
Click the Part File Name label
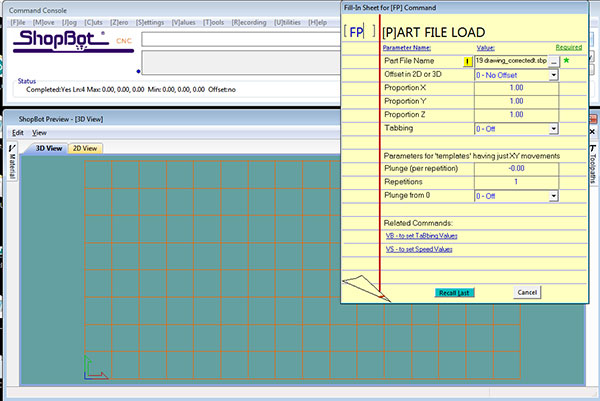pyautogui.click(x=409, y=61)
